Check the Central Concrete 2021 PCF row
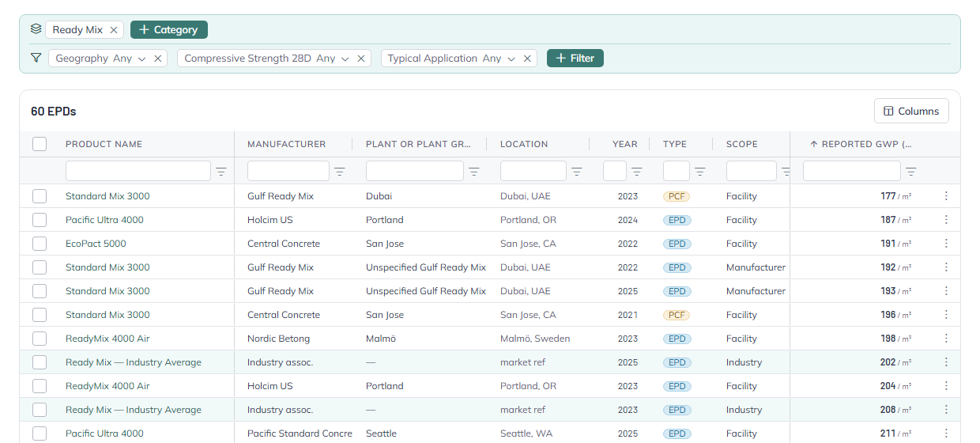This screenshot has height=443, width=980. 40,315
